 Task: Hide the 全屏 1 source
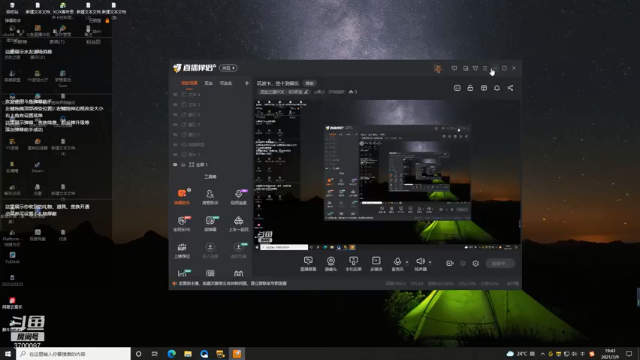175,164
